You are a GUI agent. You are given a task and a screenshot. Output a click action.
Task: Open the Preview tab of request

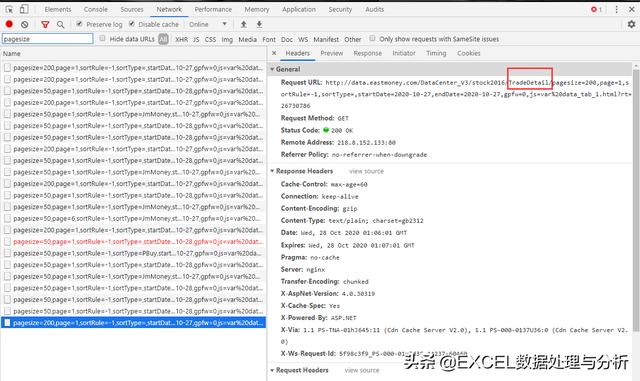click(332, 53)
